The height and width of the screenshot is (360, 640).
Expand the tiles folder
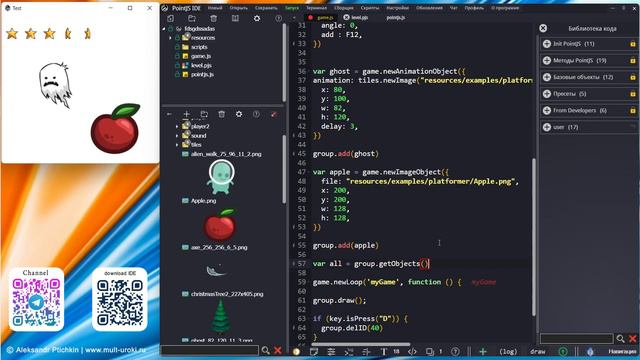[x=177, y=144]
